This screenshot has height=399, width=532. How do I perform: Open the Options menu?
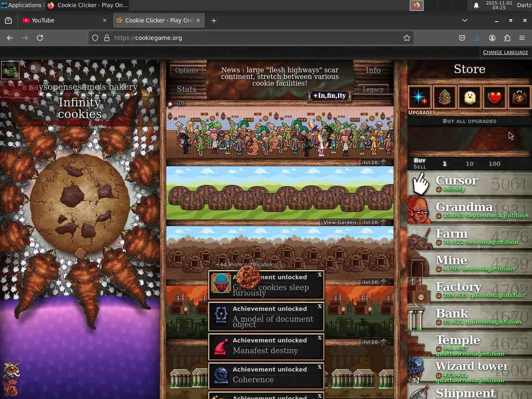click(187, 70)
